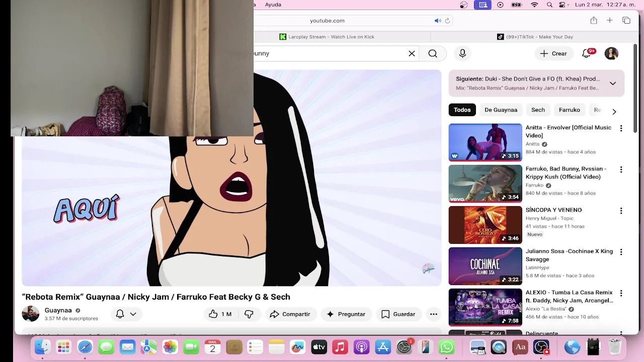Viewport: 644px width, 362px height.
Task: Open Photos in the Dock
Action: click(170, 347)
